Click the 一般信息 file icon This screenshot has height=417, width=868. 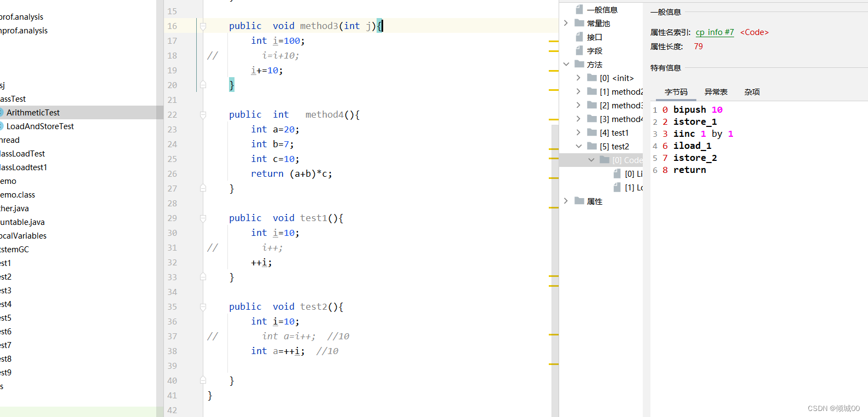pyautogui.click(x=579, y=9)
